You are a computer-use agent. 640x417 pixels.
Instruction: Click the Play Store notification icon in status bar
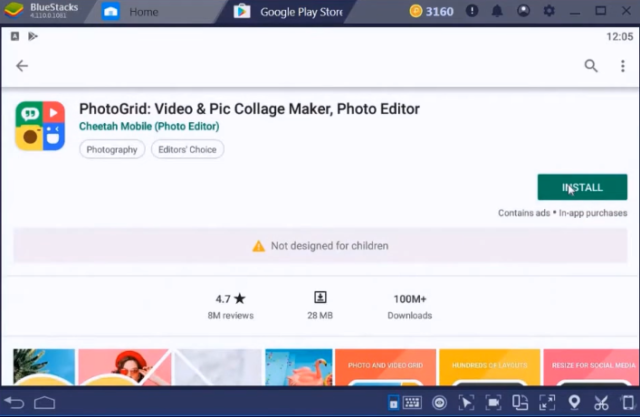(x=33, y=36)
